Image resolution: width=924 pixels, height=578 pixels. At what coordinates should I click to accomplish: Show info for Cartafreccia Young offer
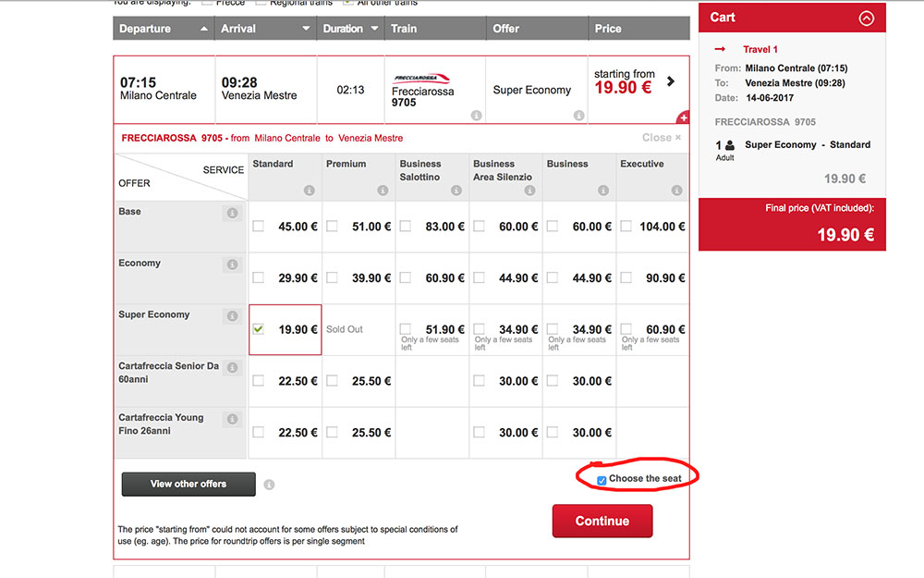pos(232,419)
